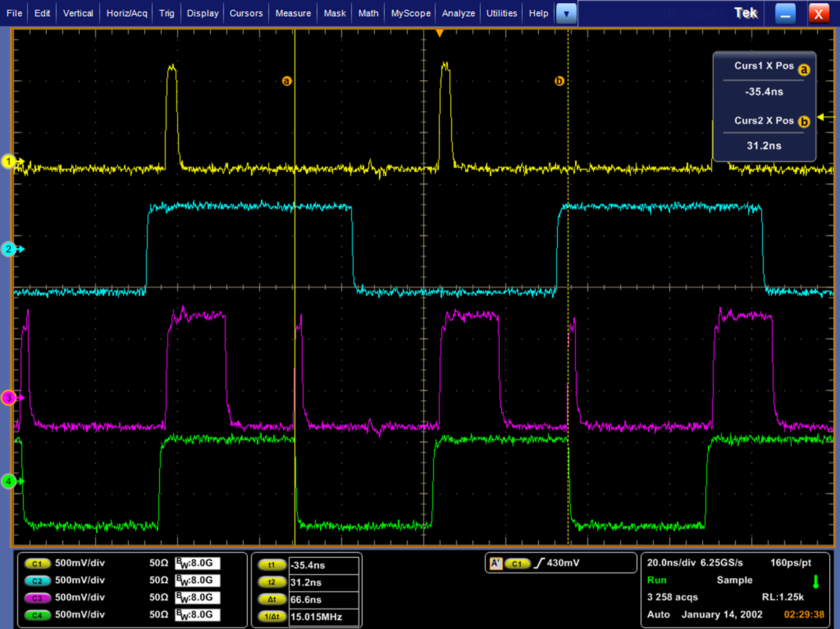Viewport: 840px width, 629px height.
Task: Open the Measure menu
Action: pyautogui.click(x=293, y=13)
